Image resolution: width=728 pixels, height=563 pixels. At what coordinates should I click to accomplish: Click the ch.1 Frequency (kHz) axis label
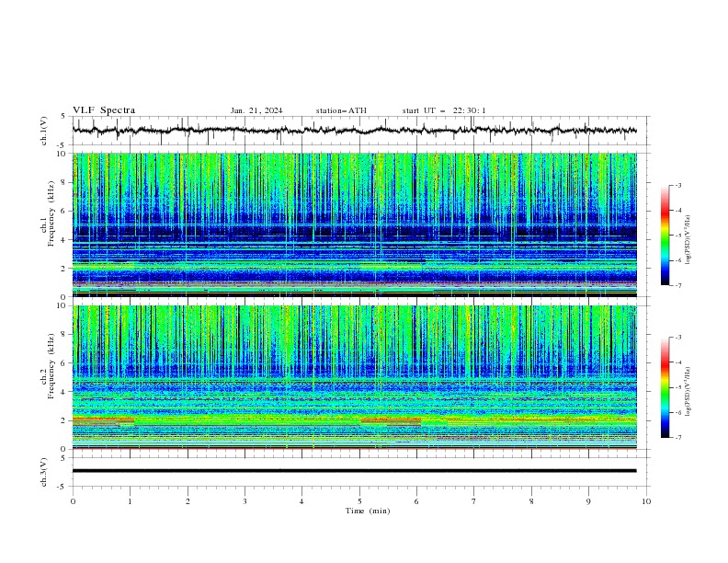[48, 213]
